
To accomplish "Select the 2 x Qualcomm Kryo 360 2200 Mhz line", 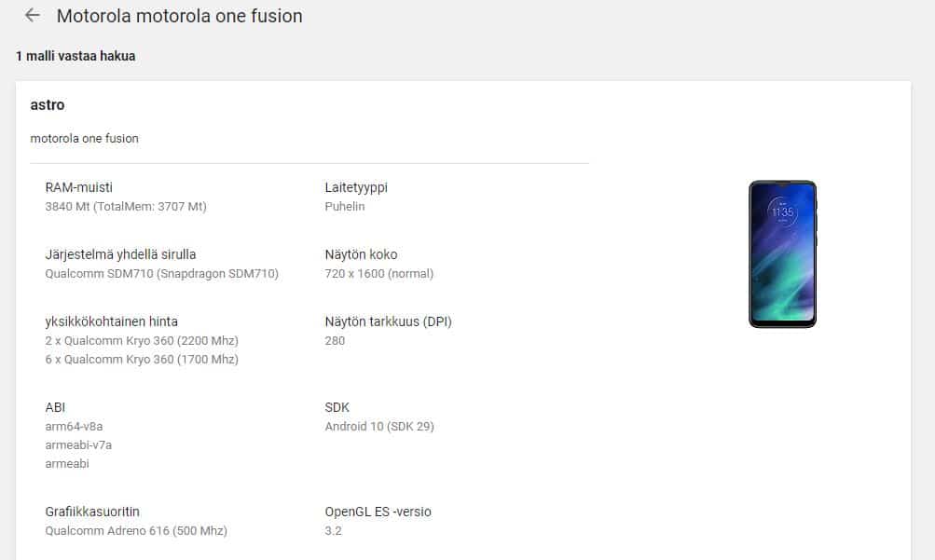I will (142, 341).
